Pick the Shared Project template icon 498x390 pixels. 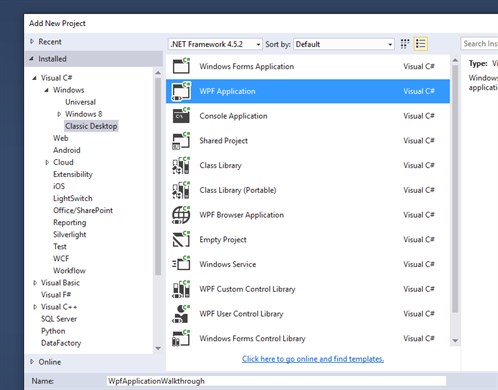[181, 141]
